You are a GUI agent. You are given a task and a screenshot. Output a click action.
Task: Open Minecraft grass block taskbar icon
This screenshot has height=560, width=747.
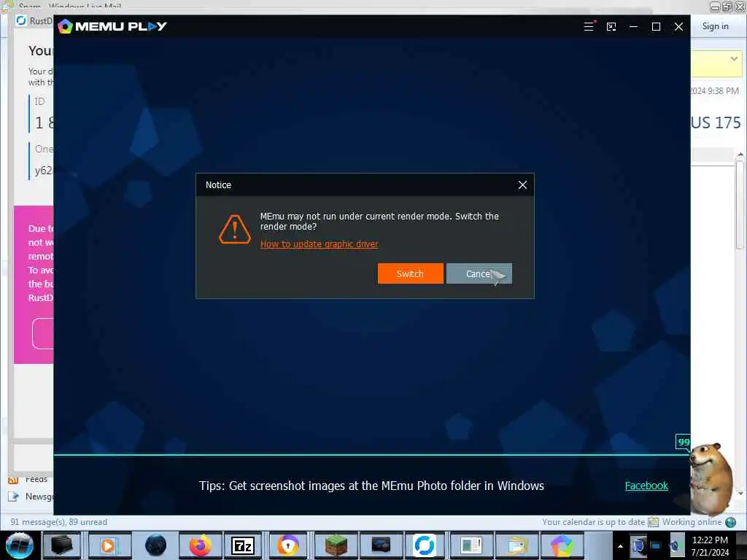[336, 545]
